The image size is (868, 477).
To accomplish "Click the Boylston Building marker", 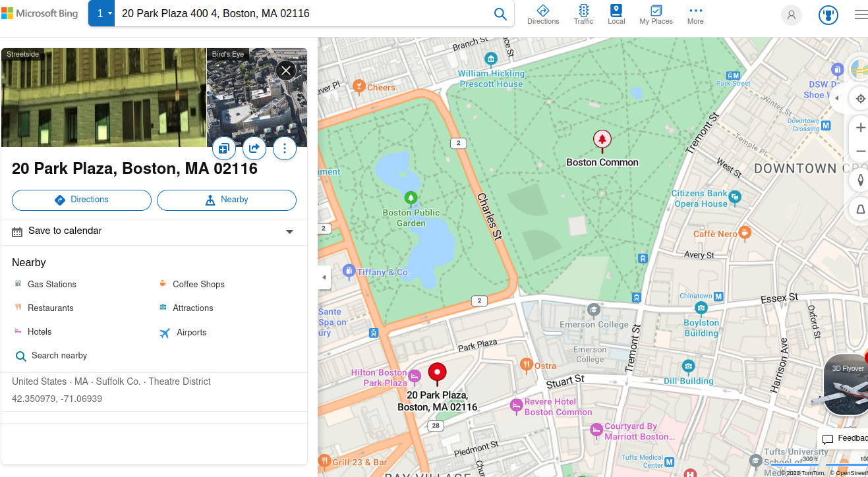I will tap(701, 308).
